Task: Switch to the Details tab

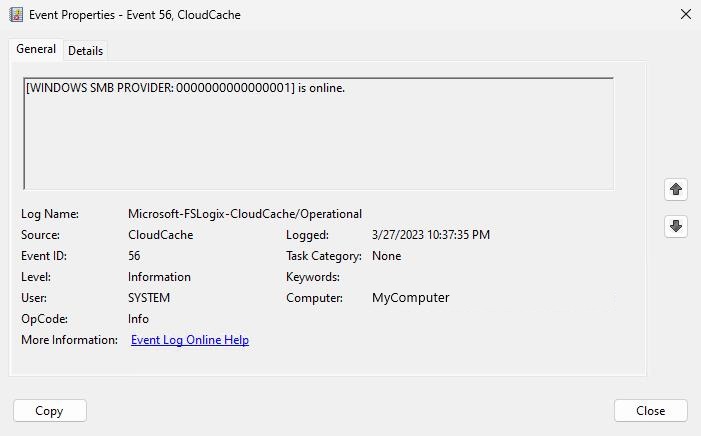Action: (x=85, y=50)
